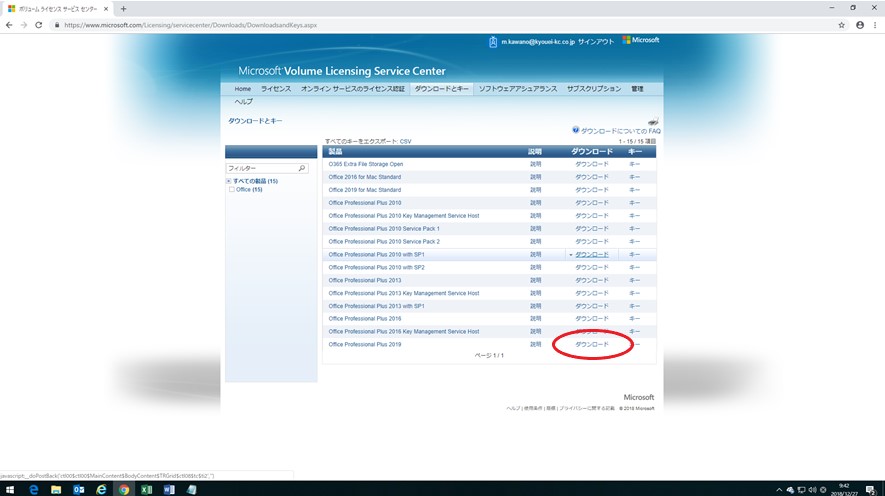
Task: Open Internet Explorer from taskbar
Action: (101, 489)
